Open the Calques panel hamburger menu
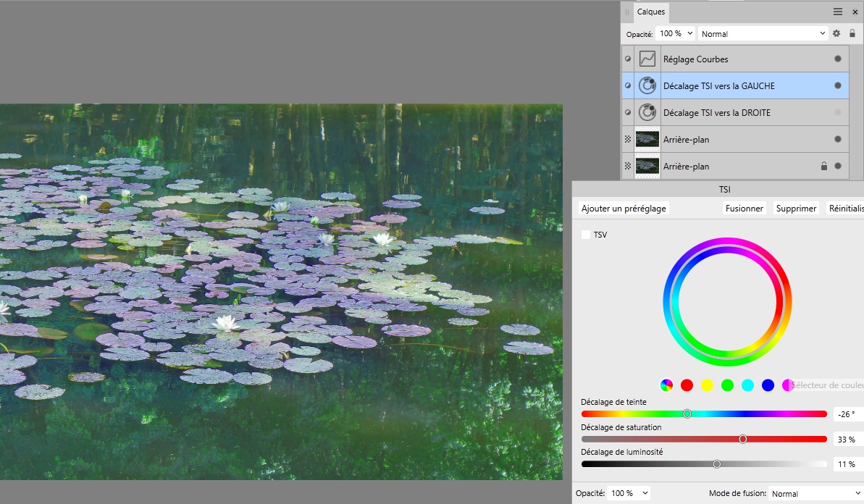The image size is (864, 504). click(x=837, y=12)
